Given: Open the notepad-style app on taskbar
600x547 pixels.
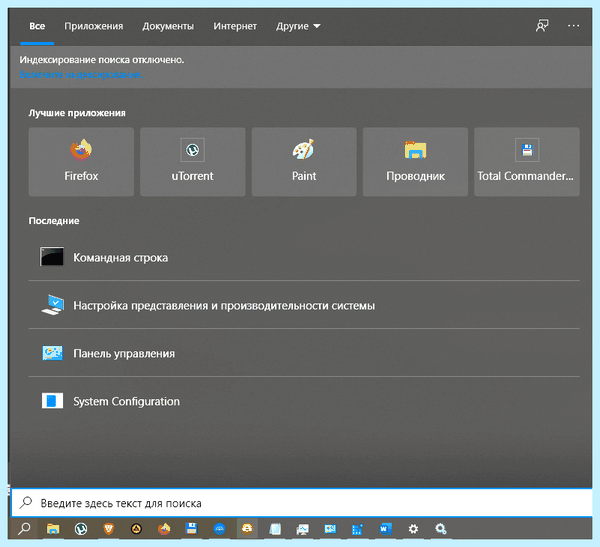Looking at the screenshot, I should point(275,529).
